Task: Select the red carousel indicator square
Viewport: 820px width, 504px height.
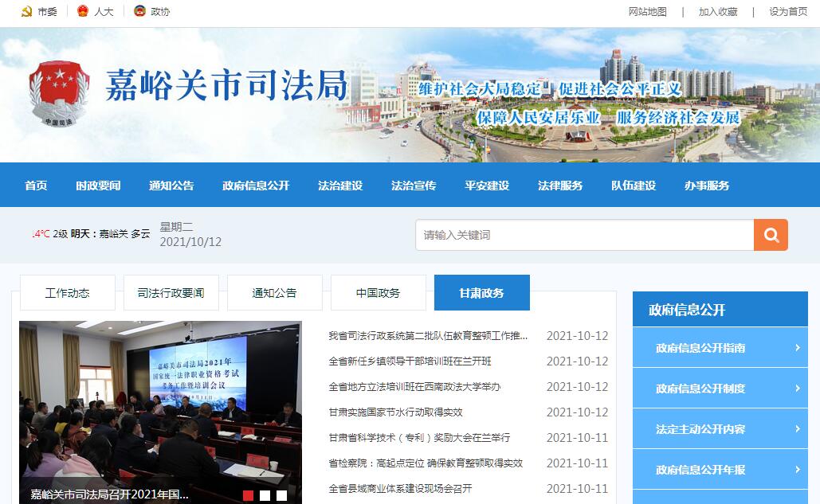Action: coord(249,495)
